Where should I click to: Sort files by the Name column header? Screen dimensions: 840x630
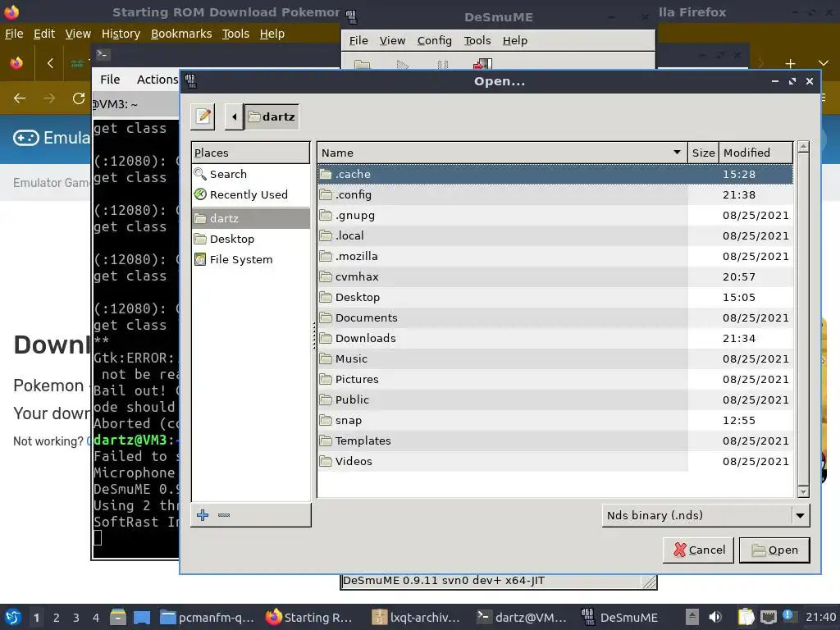502,153
